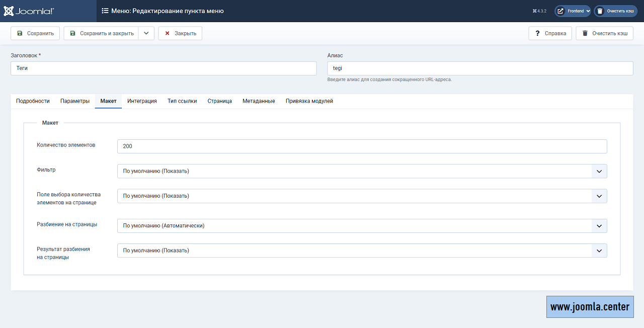Screen dimensions: 644x328
Task: Click the trash icon in the header
Action: pos(600,11)
